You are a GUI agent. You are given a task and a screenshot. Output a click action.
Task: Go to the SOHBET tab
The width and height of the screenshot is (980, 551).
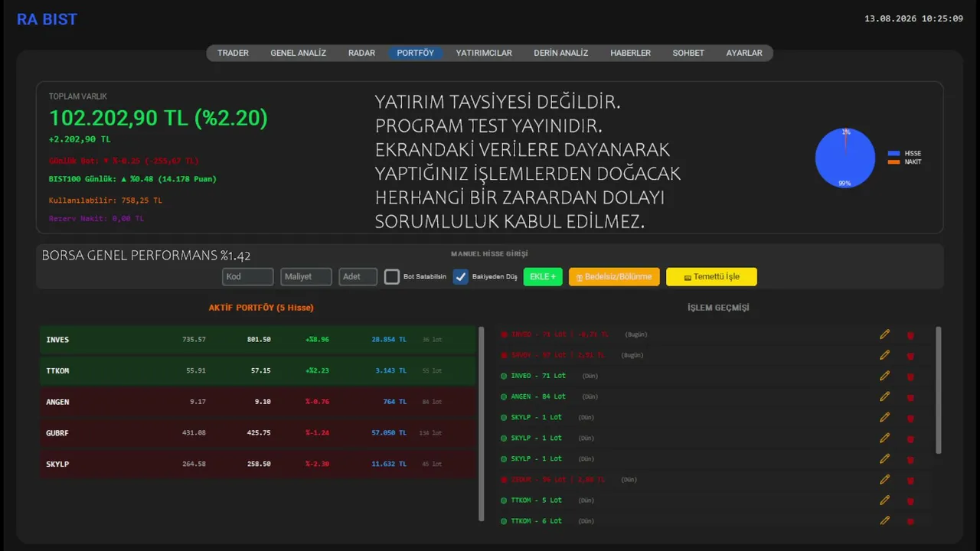pyautogui.click(x=688, y=53)
